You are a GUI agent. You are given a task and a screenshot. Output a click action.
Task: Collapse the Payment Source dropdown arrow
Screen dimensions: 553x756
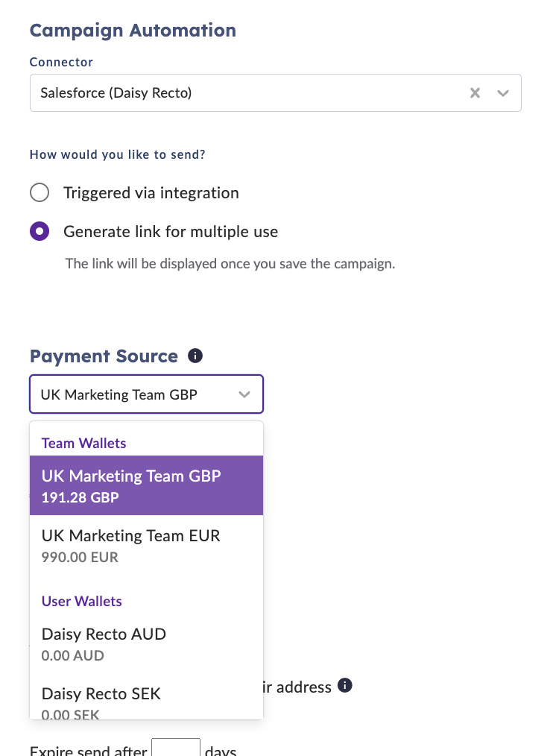tap(244, 394)
